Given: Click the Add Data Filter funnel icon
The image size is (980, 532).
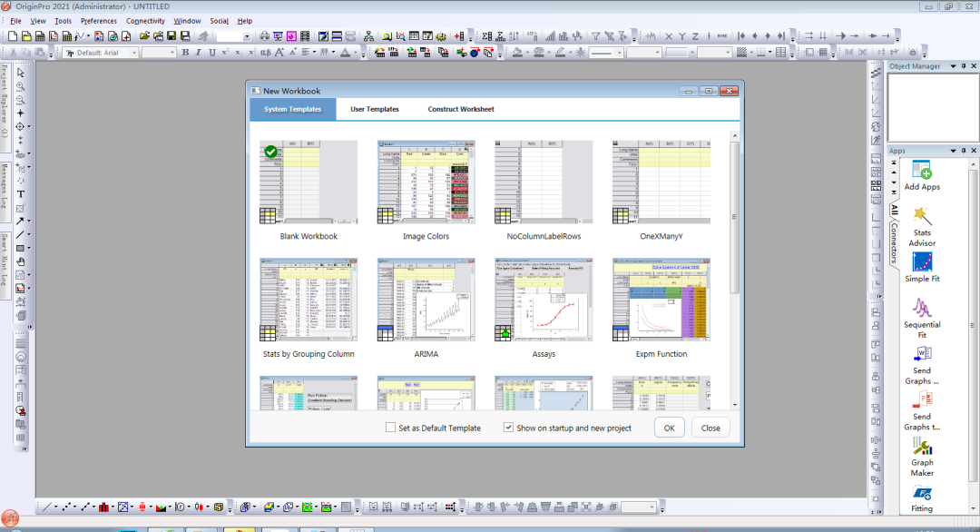Looking at the screenshot, I should 595,36.
